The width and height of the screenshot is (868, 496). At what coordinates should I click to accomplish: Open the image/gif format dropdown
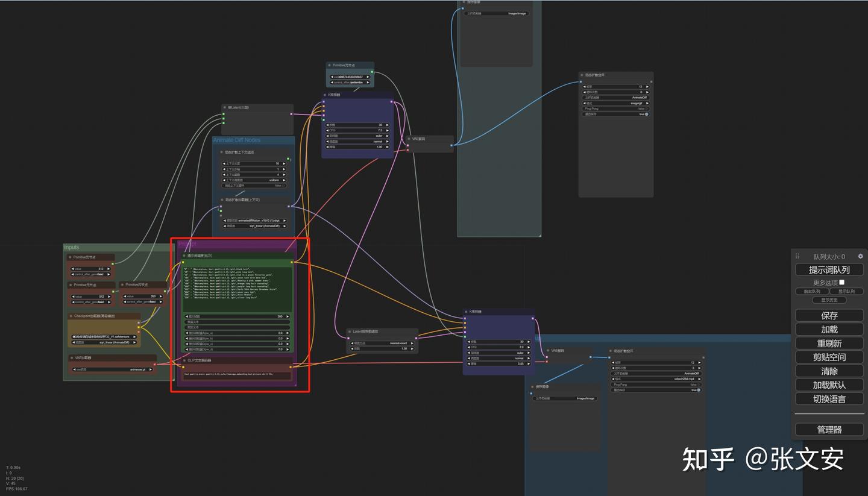pyautogui.click(x=615, y=103)
